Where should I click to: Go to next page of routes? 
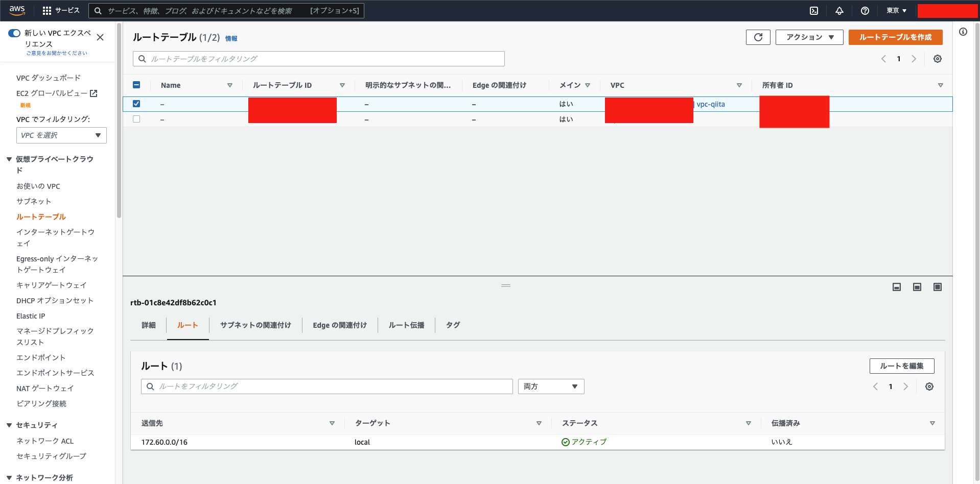[906, 386]
